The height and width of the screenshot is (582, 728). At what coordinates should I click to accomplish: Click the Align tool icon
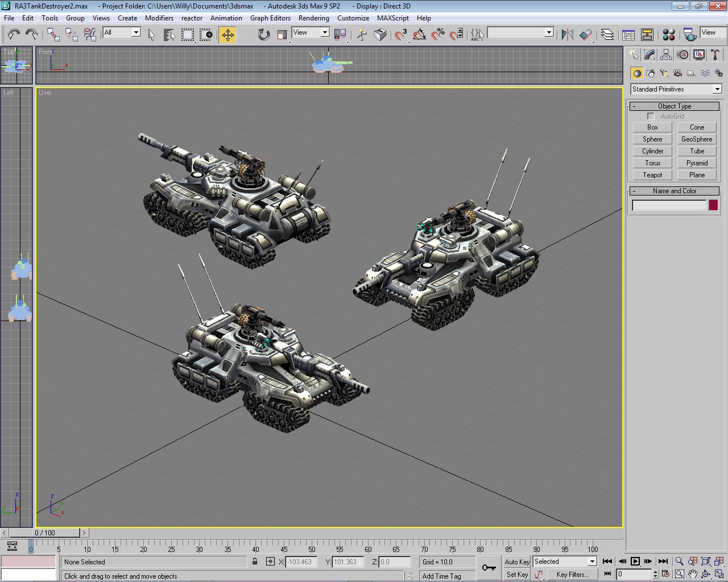(586, 35)
